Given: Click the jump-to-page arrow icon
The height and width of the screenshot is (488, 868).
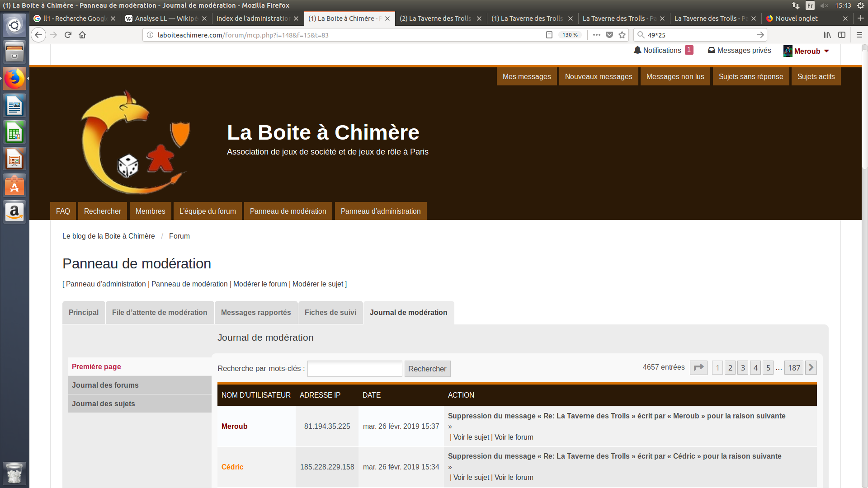Looking at the screenshot, I should [x=698, y=367].
